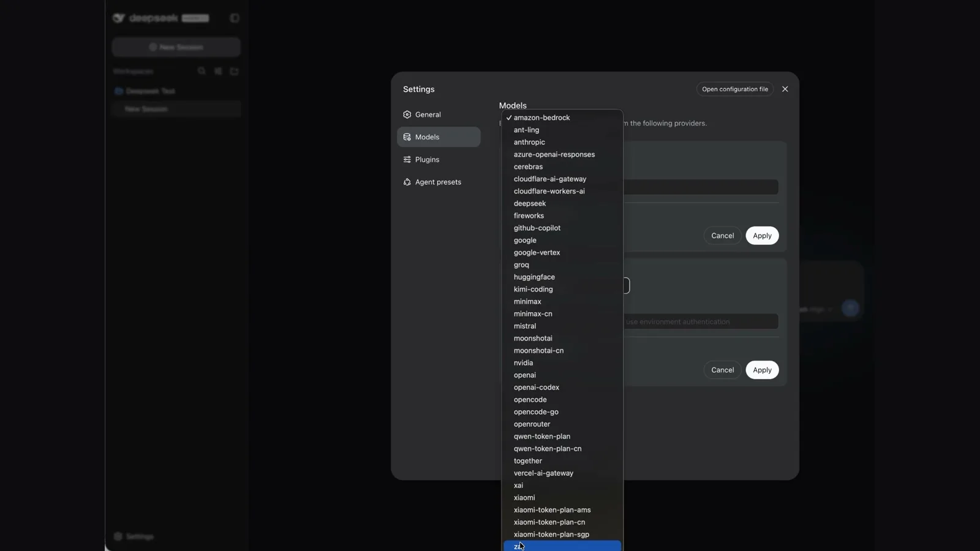Select the together provider
The image size is (980, 551).
(562, 460)
